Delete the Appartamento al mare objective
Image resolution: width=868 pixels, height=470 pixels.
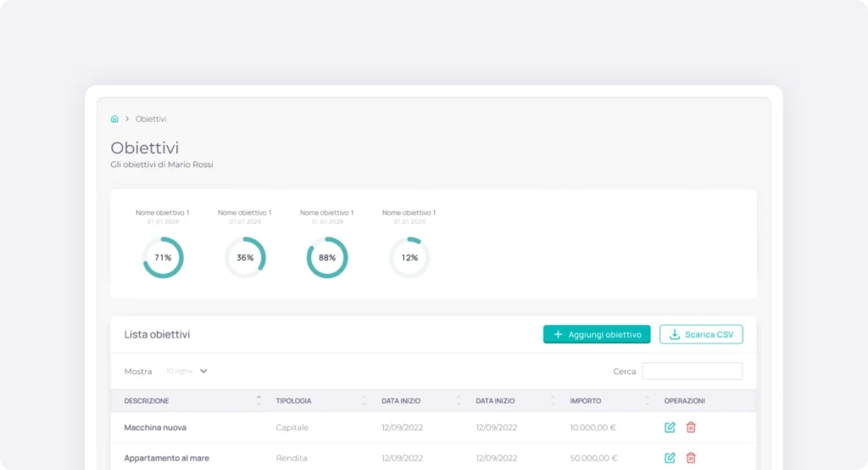(691, 458)
